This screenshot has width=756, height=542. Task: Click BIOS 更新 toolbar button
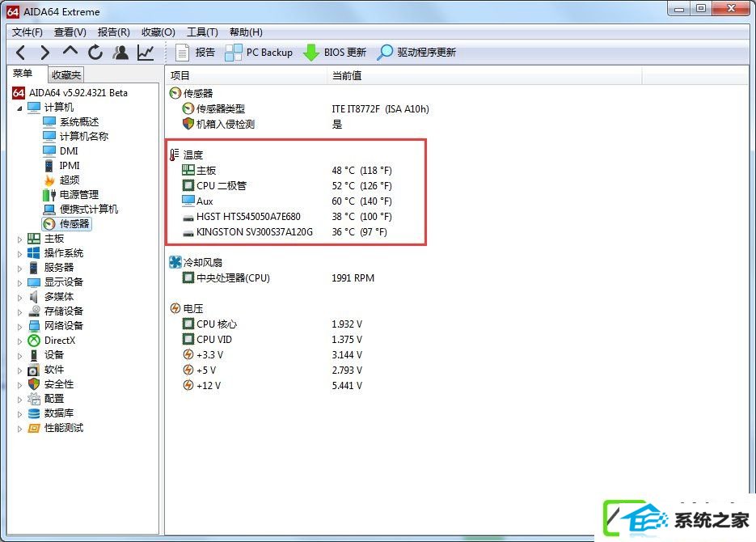pos(335,52)
